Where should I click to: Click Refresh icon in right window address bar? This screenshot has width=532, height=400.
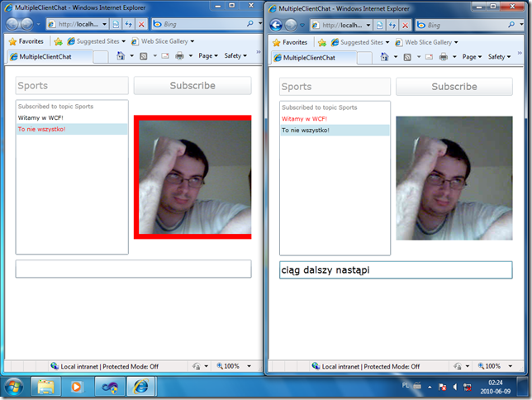[392, 25]
